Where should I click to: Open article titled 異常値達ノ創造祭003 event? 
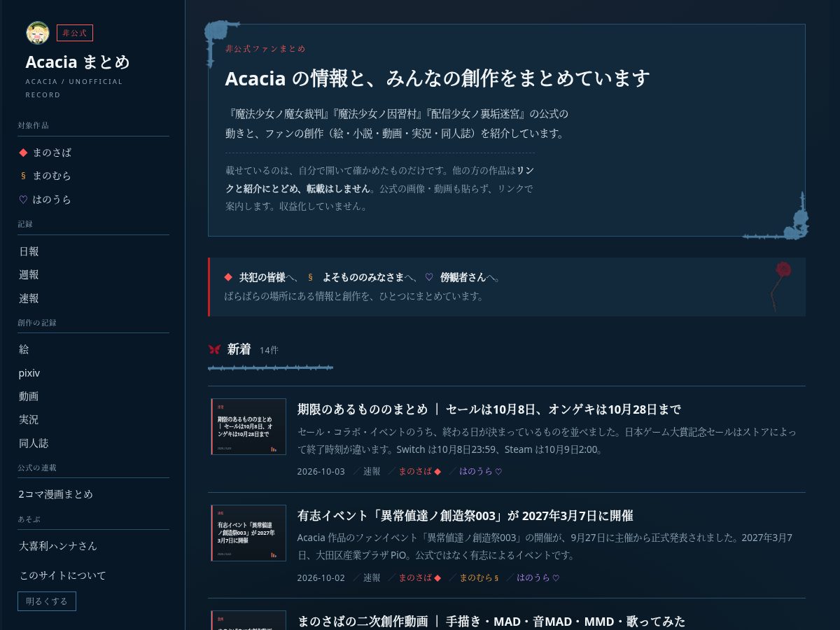pyautogui.click(x=465, y=516)
